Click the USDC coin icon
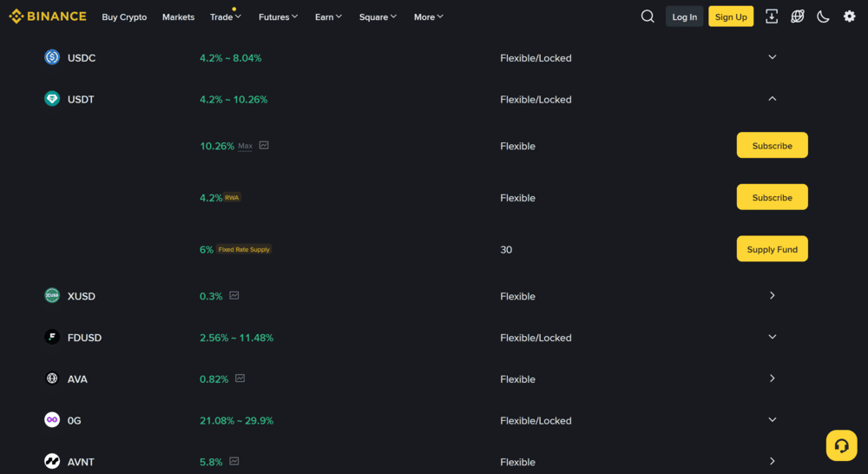 point(52,57)
